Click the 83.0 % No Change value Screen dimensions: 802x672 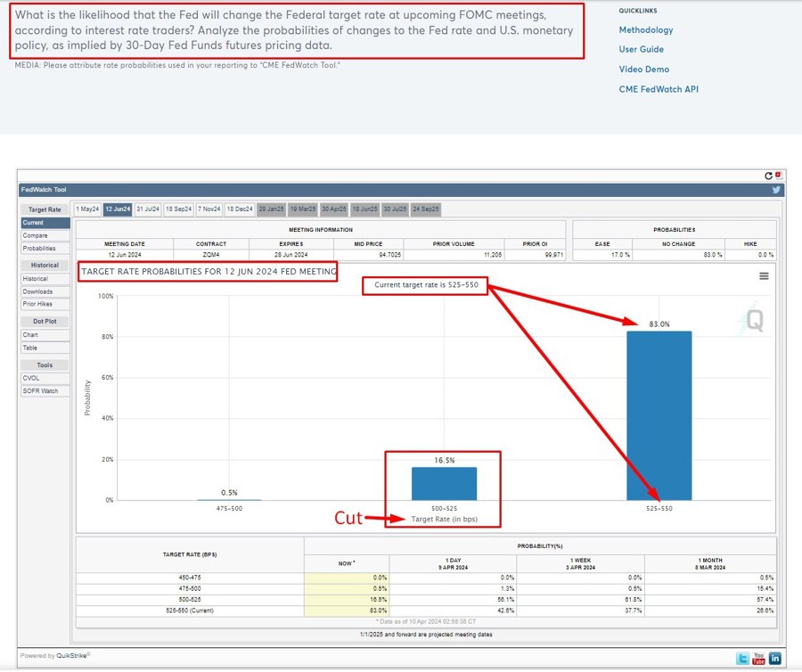(679, 255)
